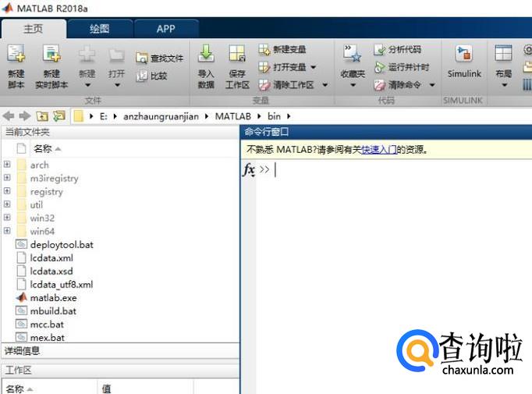Expand the util folder

(x=7, y=204)
